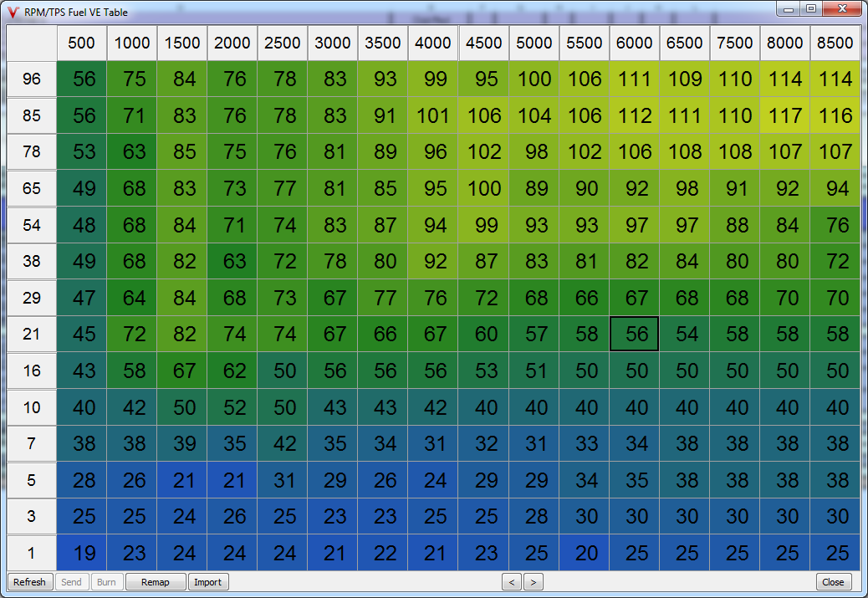Select the TPS 29 row header
The height and width of the screenshot is (598, 868).
(x=32, y=298)
